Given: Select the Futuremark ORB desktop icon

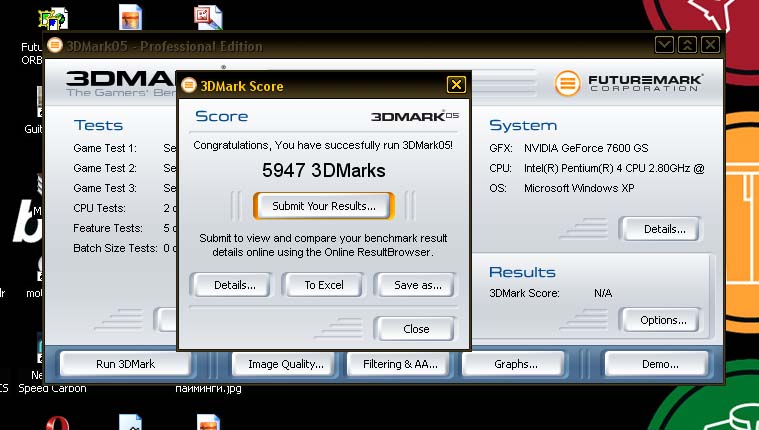Looking at the screenshot, I should (53, 18).
